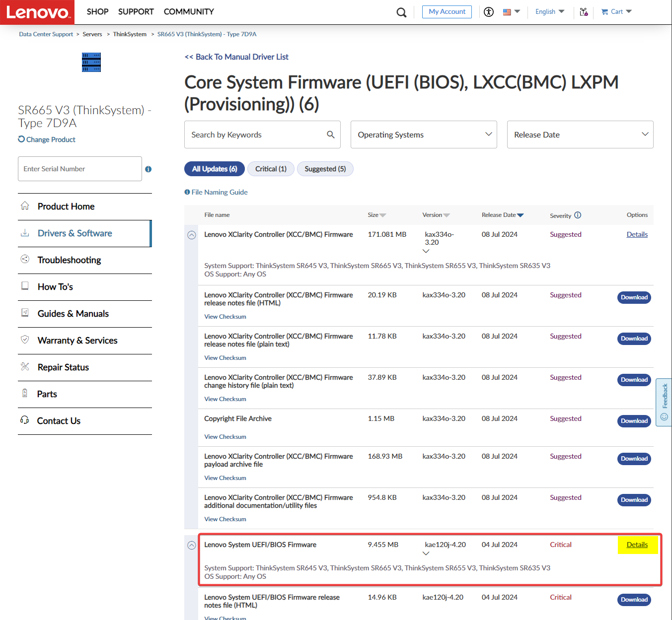This screenshot has width=672, height=620.
Task: Click the Search by Keywords field
Action: [x=262, y=135]
